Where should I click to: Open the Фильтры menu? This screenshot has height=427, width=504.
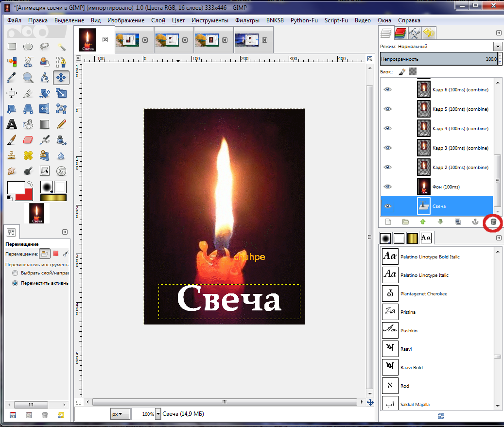tap(247, 20)
